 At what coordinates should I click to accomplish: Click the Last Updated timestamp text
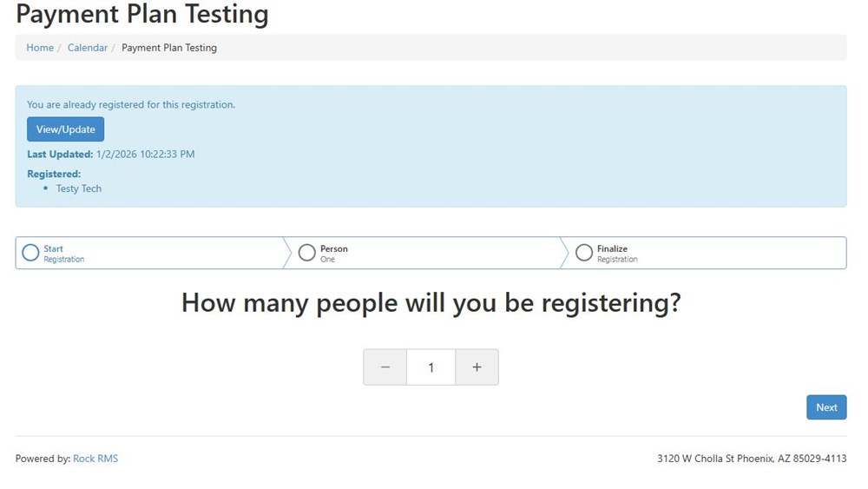tap(145, 155)
